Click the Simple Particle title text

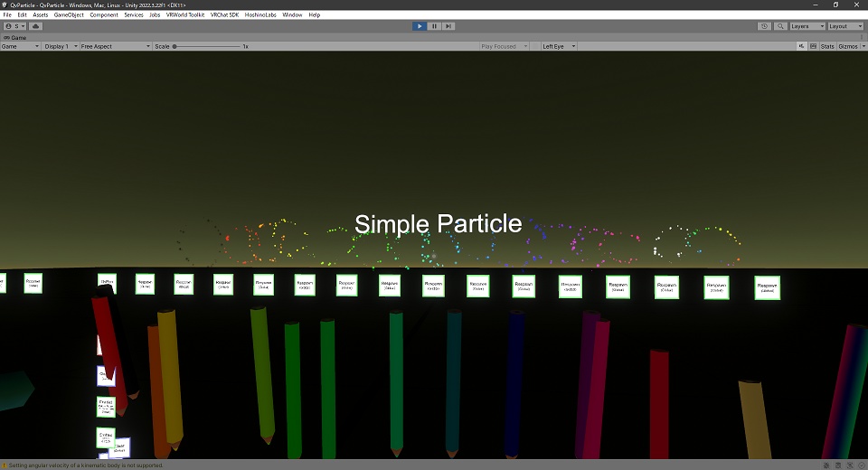point(438,224)
